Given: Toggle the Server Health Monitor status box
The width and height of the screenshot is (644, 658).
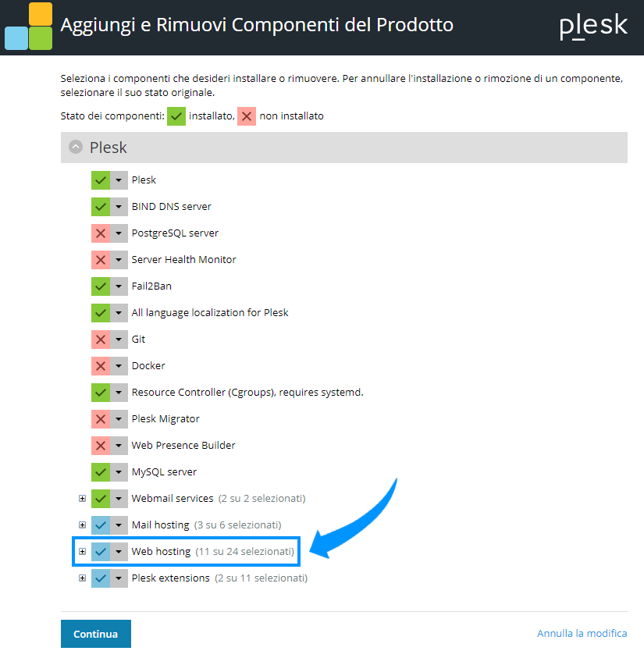Looking at the screenshot, I should [x=101, y=260].
